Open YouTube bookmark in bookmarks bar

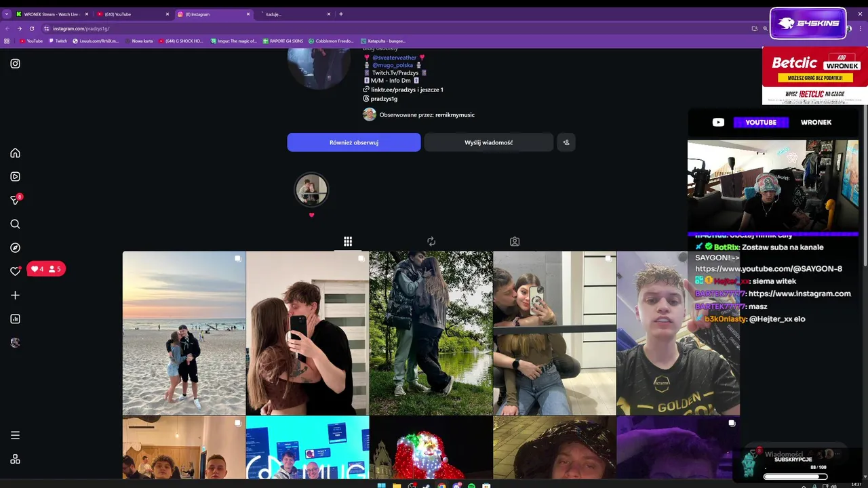(x=31, y=41)
